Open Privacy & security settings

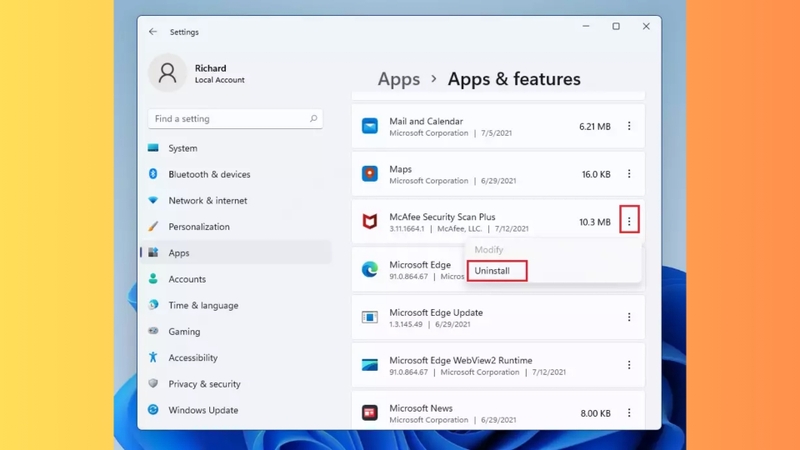(236, 384)
